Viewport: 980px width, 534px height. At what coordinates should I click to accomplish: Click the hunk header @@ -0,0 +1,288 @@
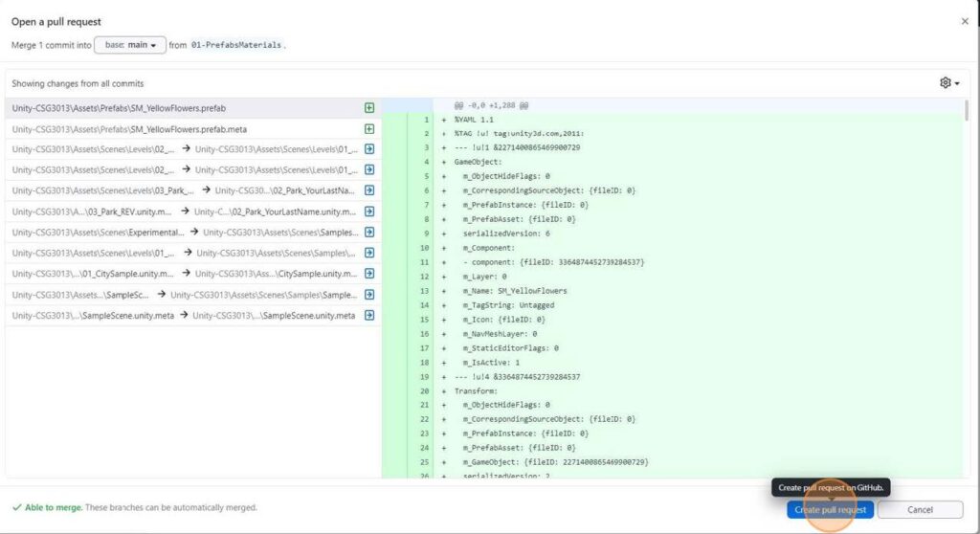pyautogui.click(x=491, y=105)
